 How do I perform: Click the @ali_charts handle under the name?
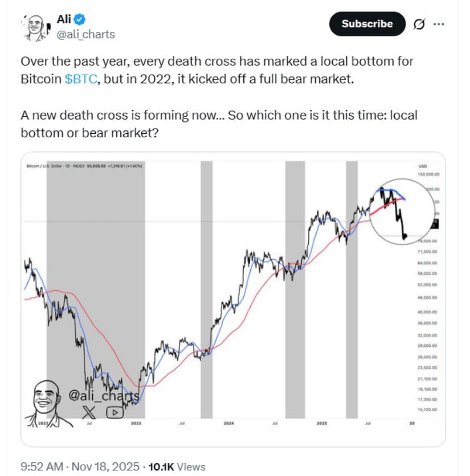87,35
